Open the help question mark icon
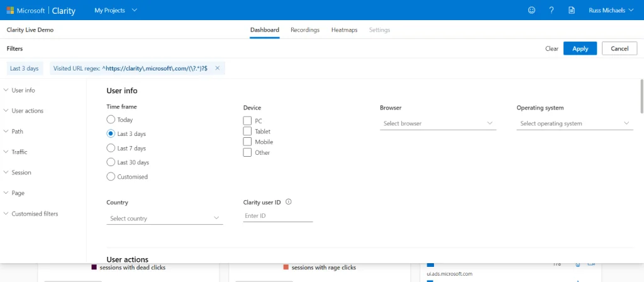This screenshot has width=644, height=282. point(552,10)
